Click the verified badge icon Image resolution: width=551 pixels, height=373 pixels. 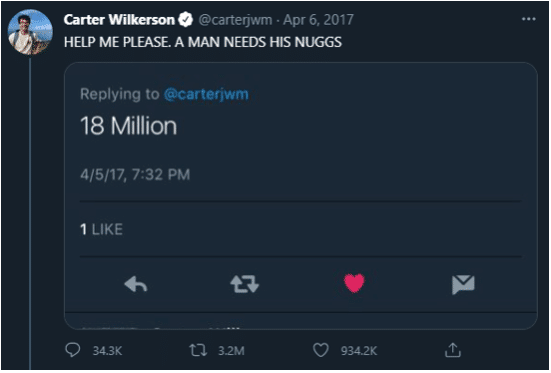(x=186, y=20)
